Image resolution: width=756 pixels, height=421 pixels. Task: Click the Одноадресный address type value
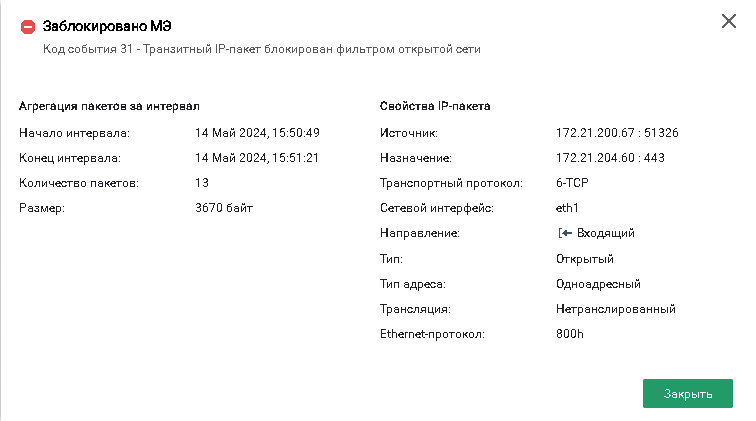[598, 284]
